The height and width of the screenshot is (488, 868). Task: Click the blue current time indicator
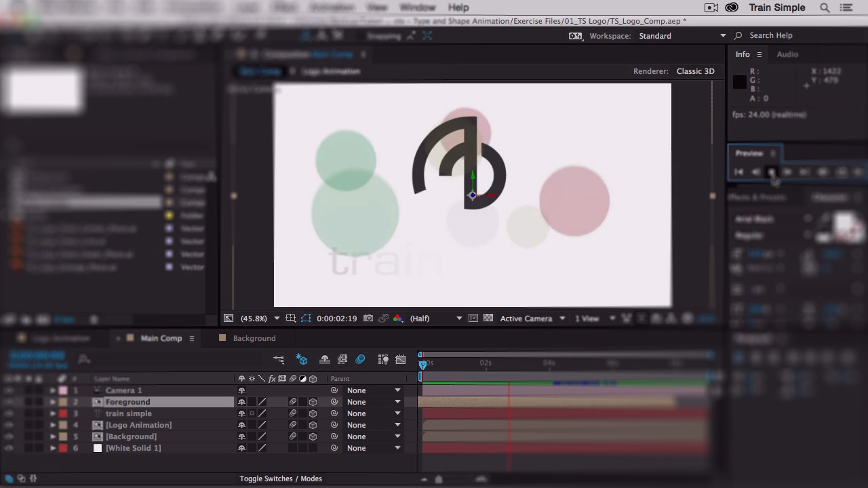422,365
